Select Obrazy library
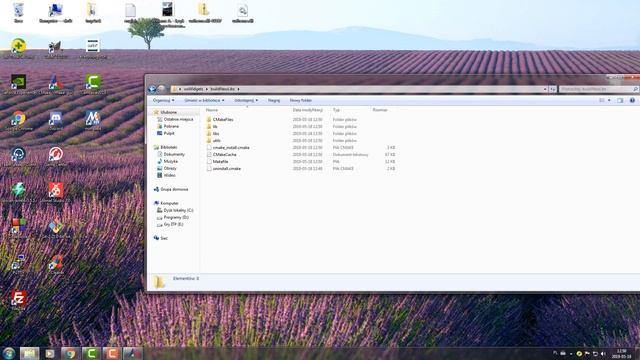This screenshot has width=640, height=360. point(170,168)
